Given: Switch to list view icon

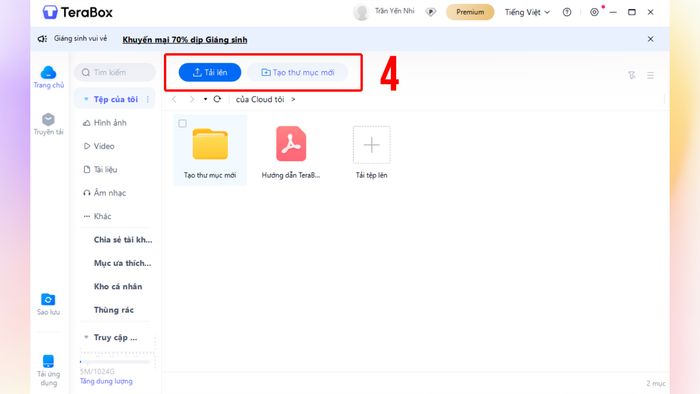Looking at the screenshot, I should tap(650, 75).
